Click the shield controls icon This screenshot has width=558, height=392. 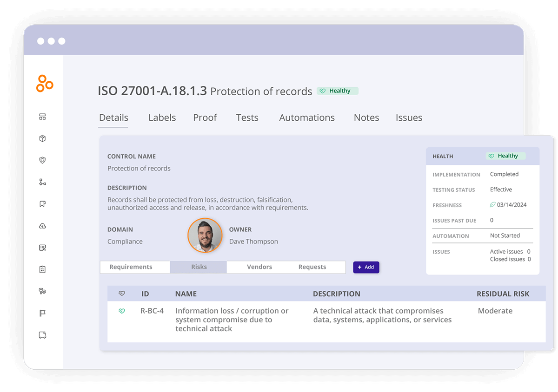pyautogui.click(x=42, y=160)
